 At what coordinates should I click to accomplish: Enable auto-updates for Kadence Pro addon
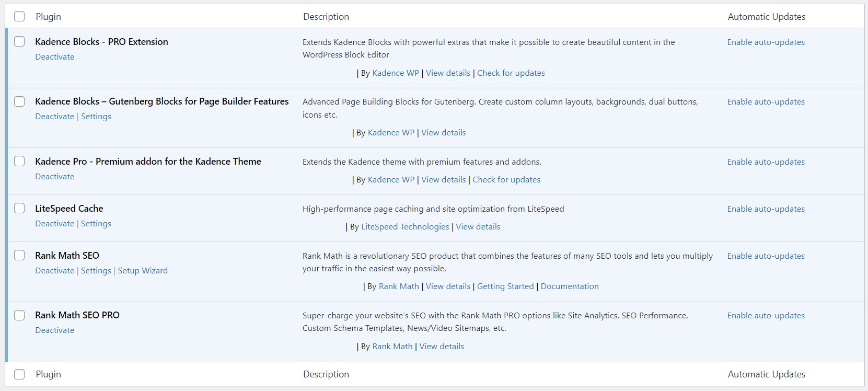click(766, 162)
